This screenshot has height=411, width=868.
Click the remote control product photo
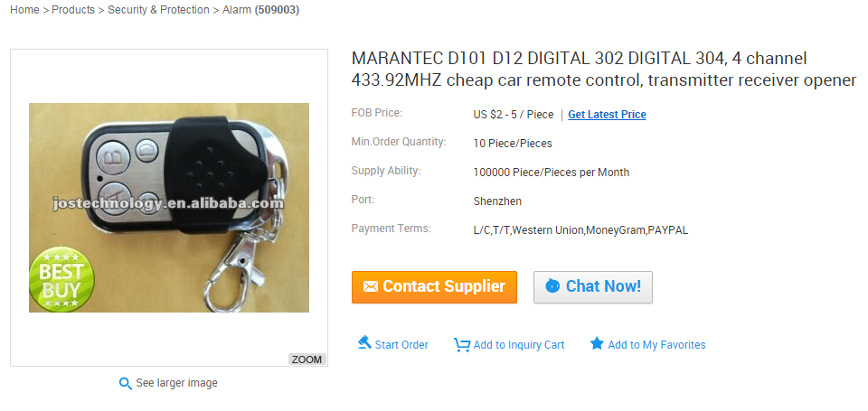169,208
